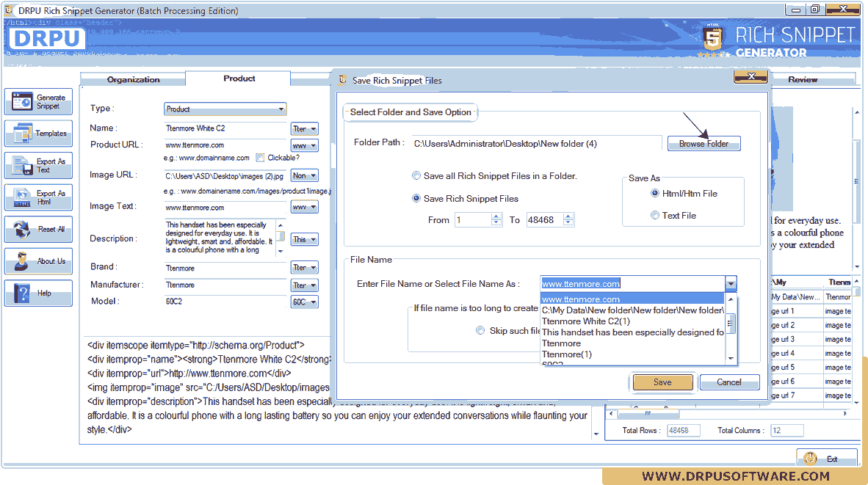868x485 pixels.
Task: Switch to the Product tab
Action: [x=239, y=79]
